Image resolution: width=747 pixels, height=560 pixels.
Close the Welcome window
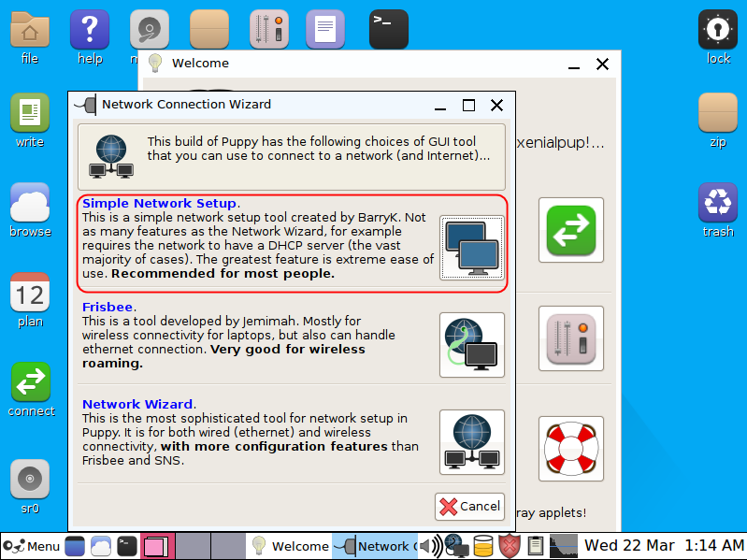point(603,64)
